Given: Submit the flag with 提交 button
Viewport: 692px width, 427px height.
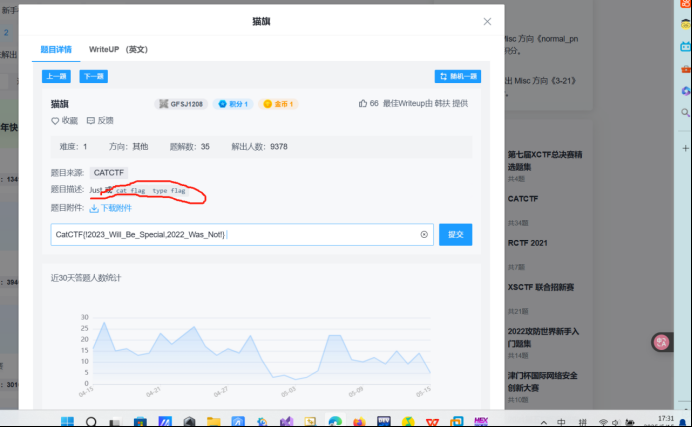Looking at the screenshot, I should (455, 234).
